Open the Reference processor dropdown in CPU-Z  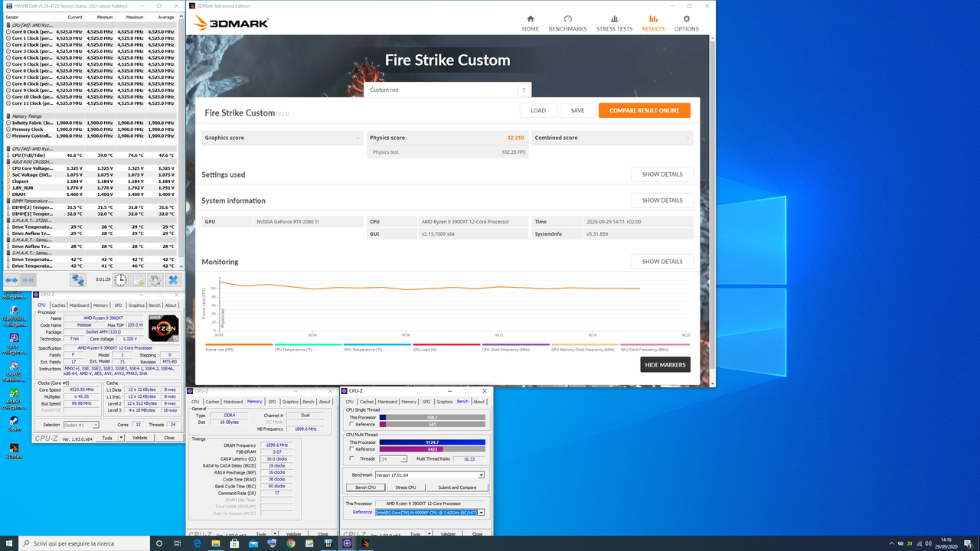tap(482, 512)
